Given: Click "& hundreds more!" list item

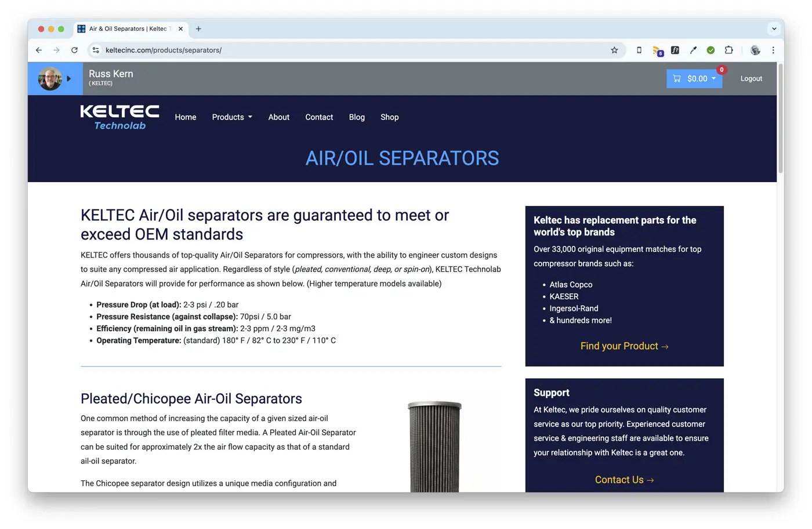Looking at the screenshot, I should click(581, 320).
